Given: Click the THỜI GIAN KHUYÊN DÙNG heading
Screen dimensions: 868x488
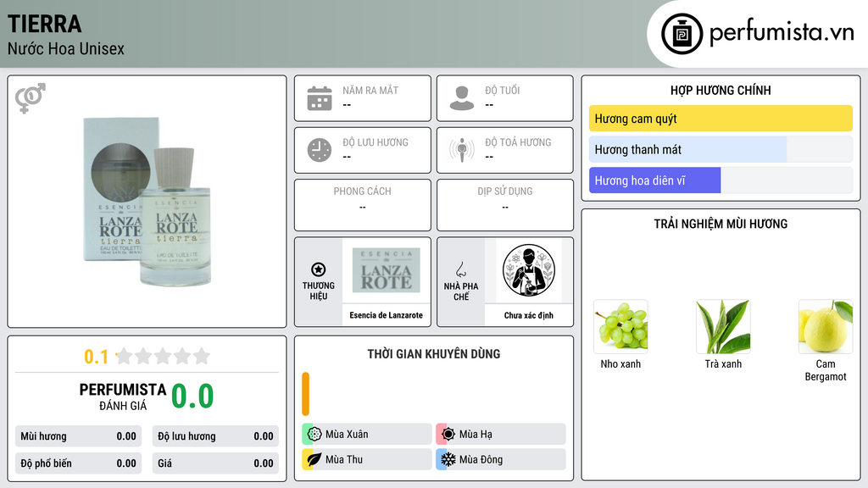Looking at the screenshot, I should click(433, 354).
